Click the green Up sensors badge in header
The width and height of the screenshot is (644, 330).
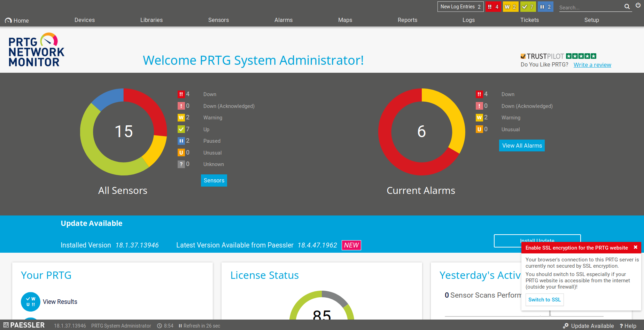coord(528,7)
